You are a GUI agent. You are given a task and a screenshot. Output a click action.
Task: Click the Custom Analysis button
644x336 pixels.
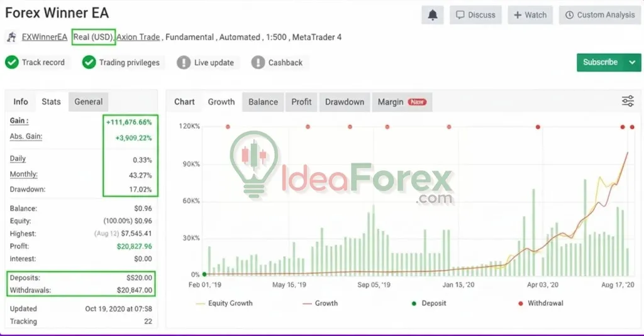click(599, 15)
